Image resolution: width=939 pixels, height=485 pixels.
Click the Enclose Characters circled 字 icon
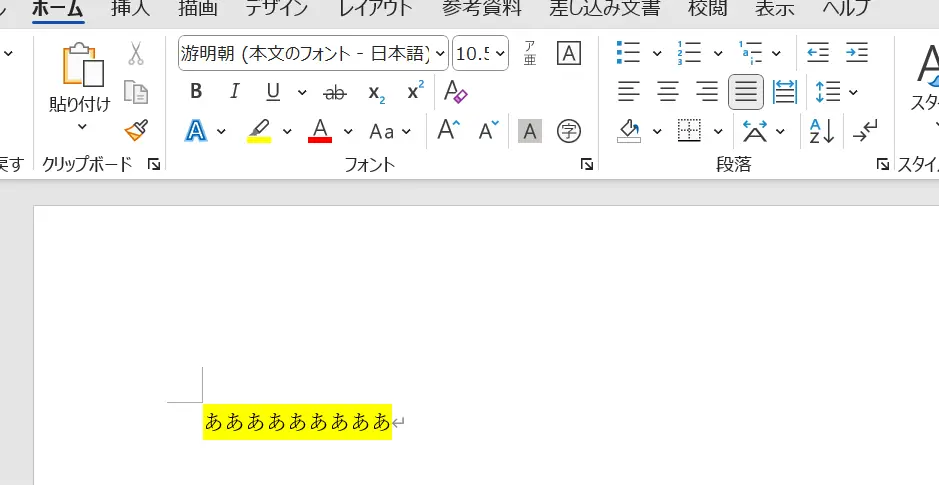569,131
